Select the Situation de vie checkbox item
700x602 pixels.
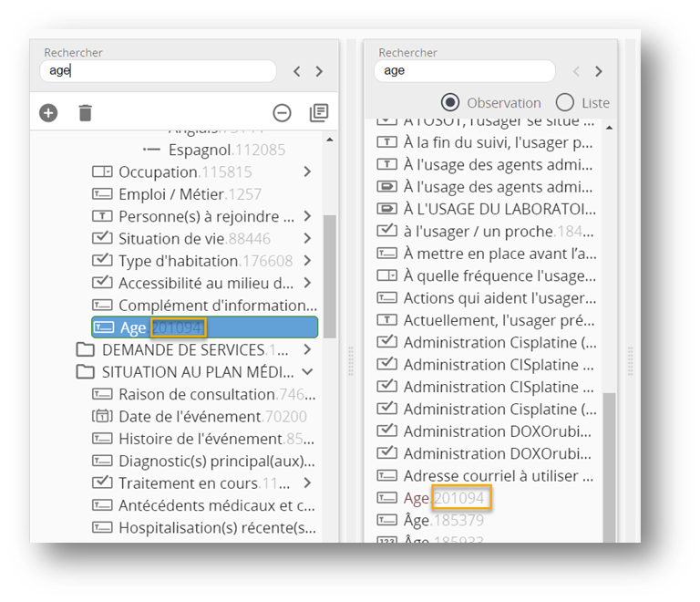click(193, 238)
